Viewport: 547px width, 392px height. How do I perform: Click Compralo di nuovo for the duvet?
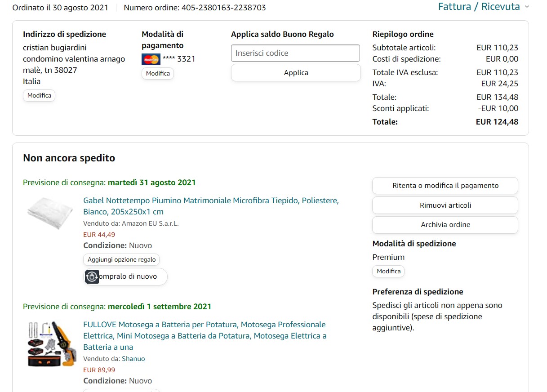click(x=129, y=276)
